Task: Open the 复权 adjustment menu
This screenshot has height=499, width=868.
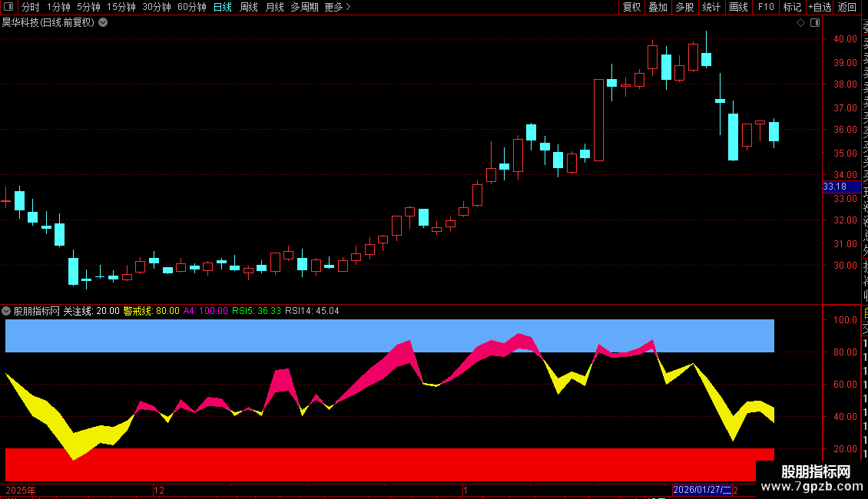Action: (x=631, y=7)
